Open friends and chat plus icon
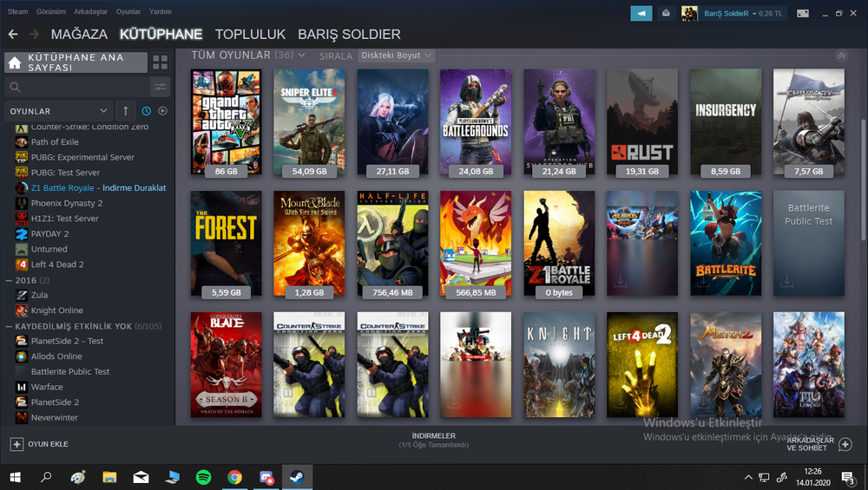868x490 pixels. 845,444
